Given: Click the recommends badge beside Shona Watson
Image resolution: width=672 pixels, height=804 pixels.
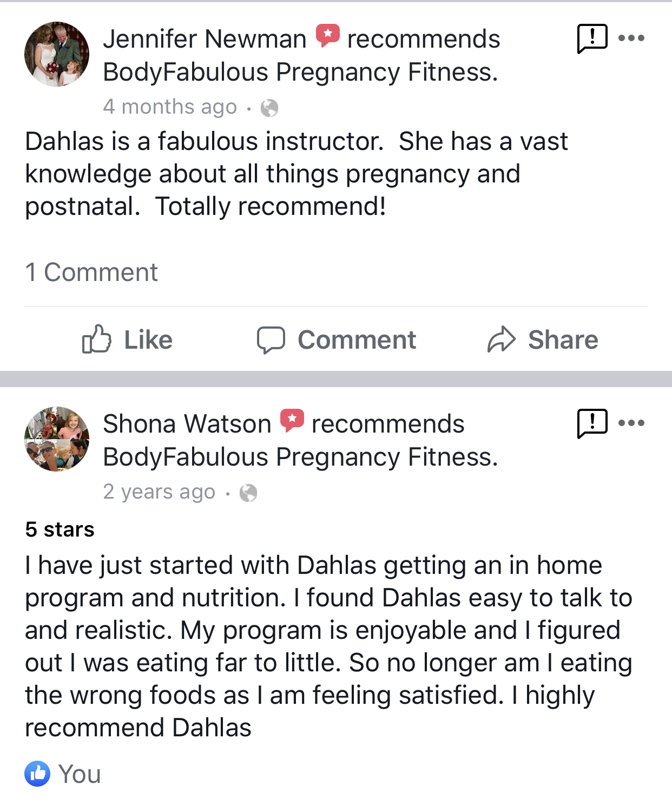Looking at the screenshot, I should (292, 420).
